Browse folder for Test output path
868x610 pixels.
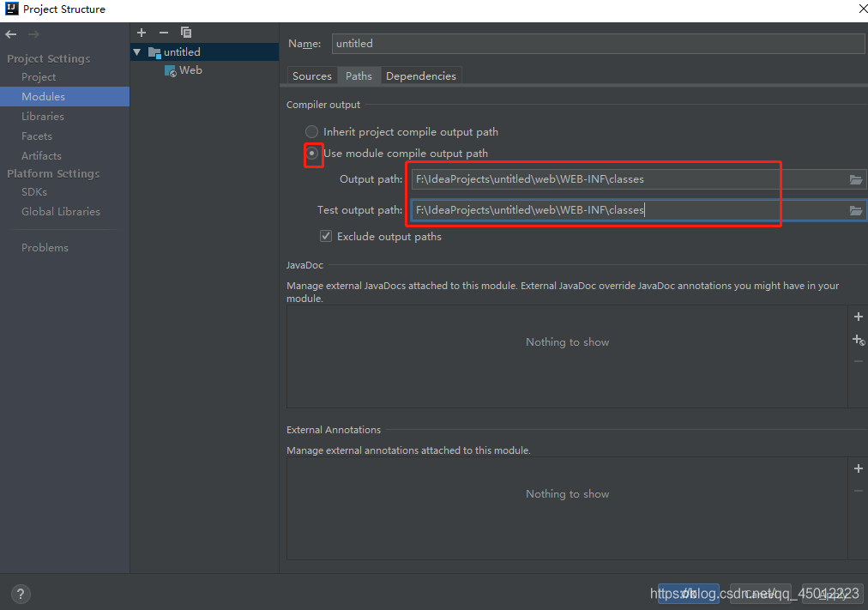[856, 210]
